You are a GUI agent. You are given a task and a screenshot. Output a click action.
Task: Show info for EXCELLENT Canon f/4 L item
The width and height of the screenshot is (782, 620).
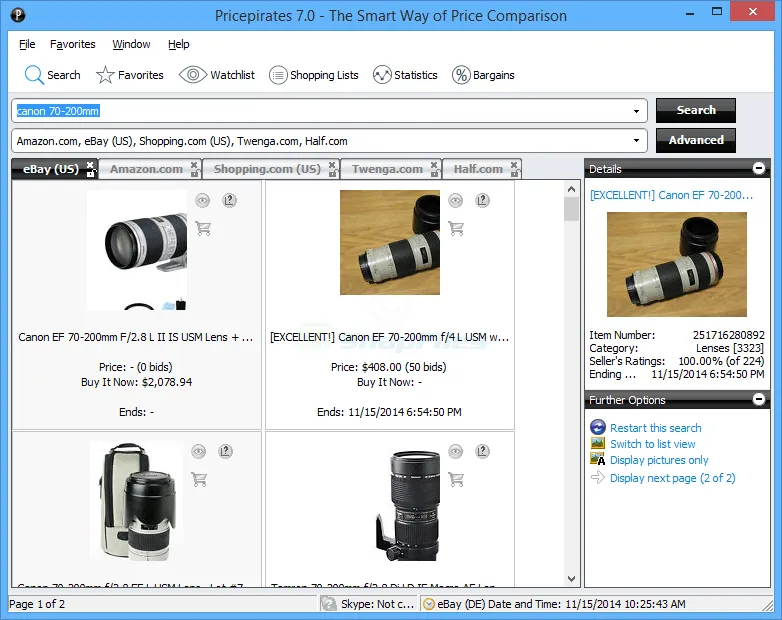pos(482,200)
